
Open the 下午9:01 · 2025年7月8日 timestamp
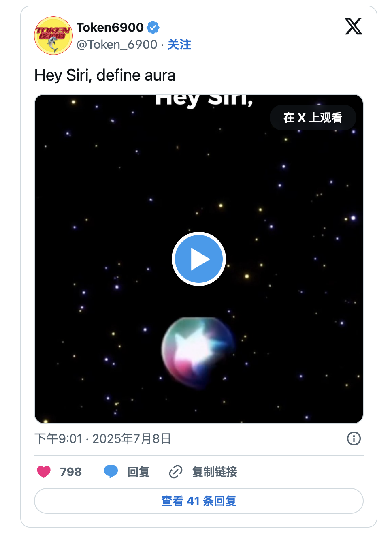[x=103, y=439]
